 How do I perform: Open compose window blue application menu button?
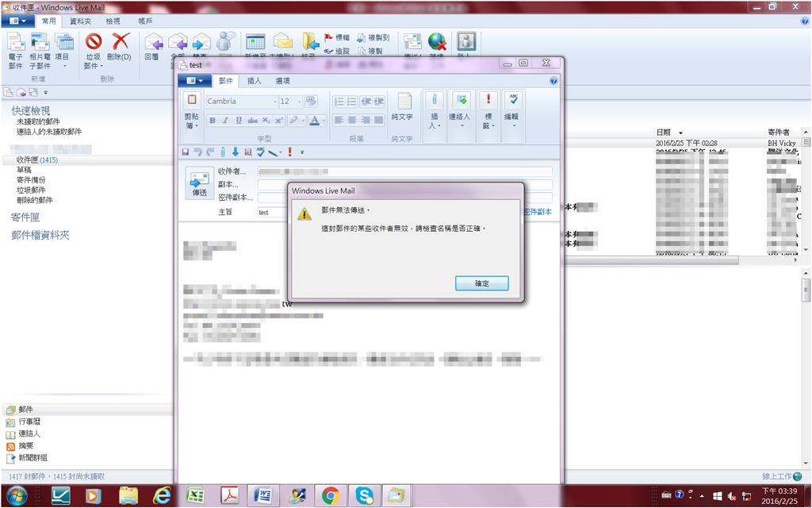[194, 81]
